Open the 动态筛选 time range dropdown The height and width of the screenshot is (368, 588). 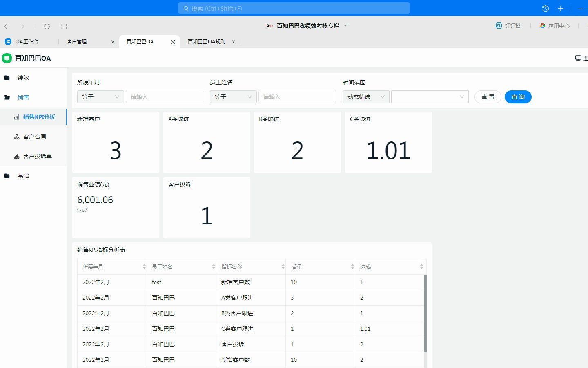(x=366, y=97)
